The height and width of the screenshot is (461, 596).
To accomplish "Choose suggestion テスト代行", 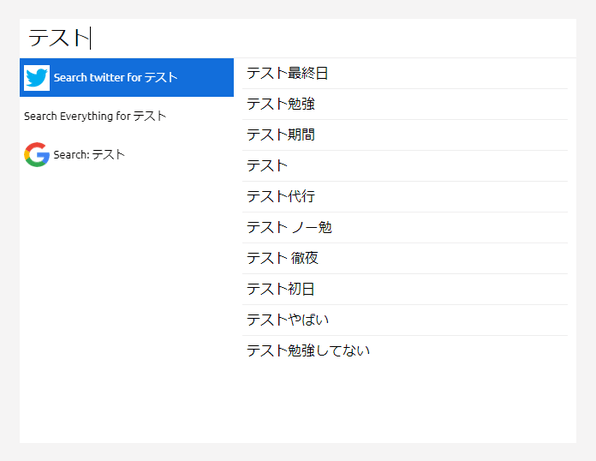I will point(405,196).
